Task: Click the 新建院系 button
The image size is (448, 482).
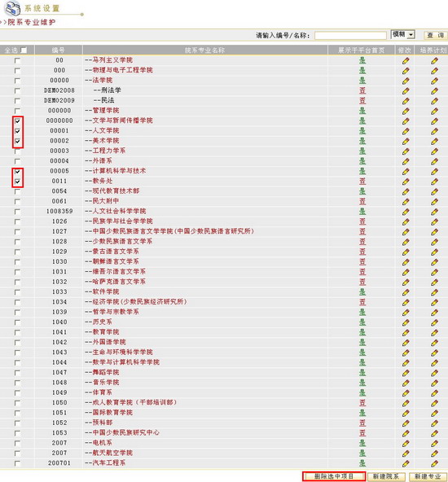Action: point(386,476)
